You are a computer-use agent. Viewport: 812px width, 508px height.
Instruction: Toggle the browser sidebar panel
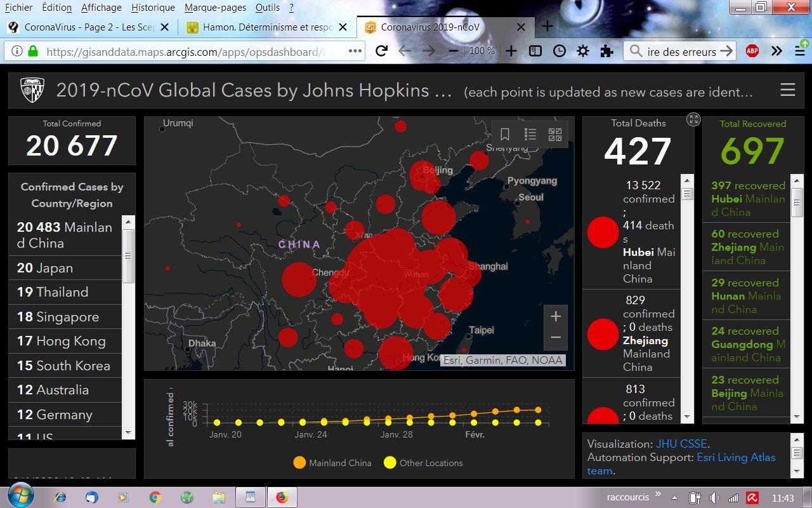click(535, 51)
